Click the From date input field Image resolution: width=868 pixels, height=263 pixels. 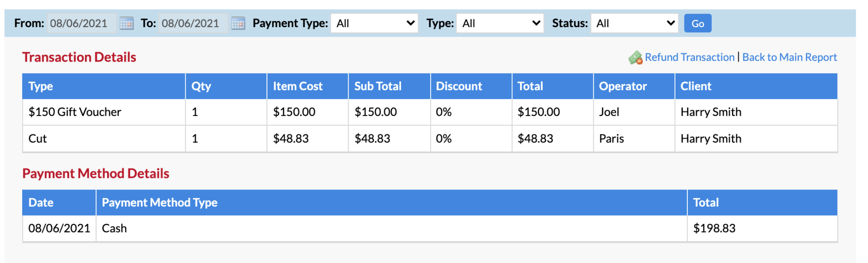[x=82, y=23]
